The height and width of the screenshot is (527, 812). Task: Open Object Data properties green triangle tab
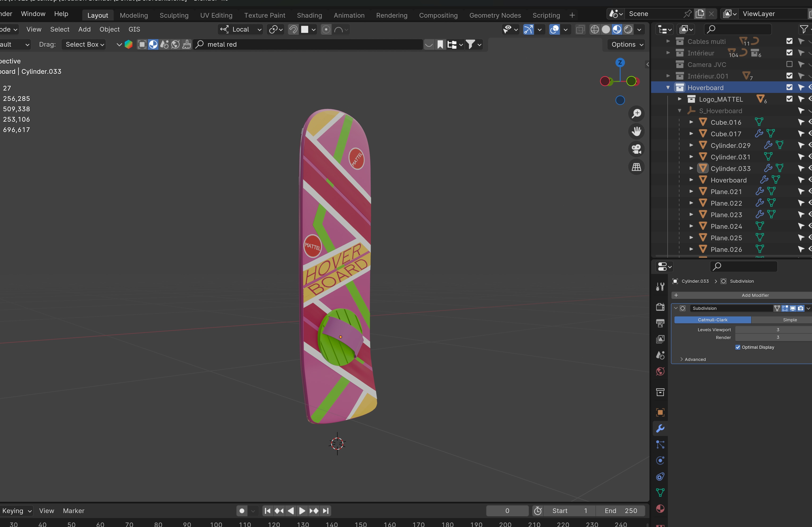660,493
